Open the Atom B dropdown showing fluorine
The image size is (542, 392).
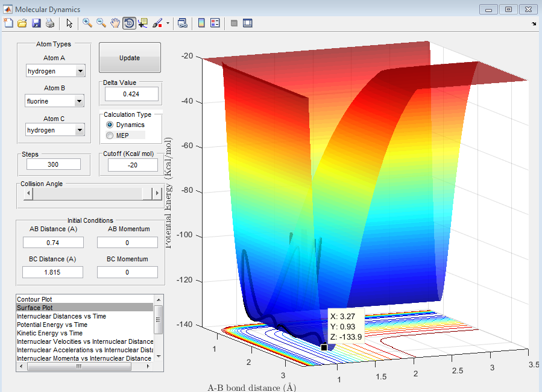tap(79, 101)
